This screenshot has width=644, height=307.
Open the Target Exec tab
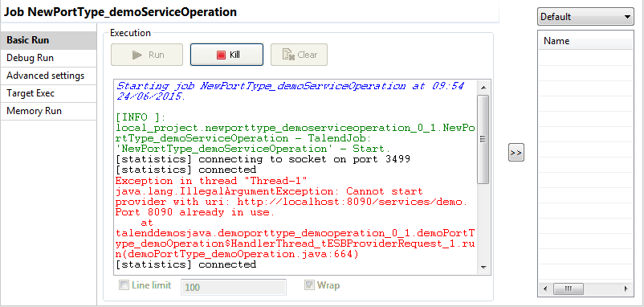click(48, 93)
